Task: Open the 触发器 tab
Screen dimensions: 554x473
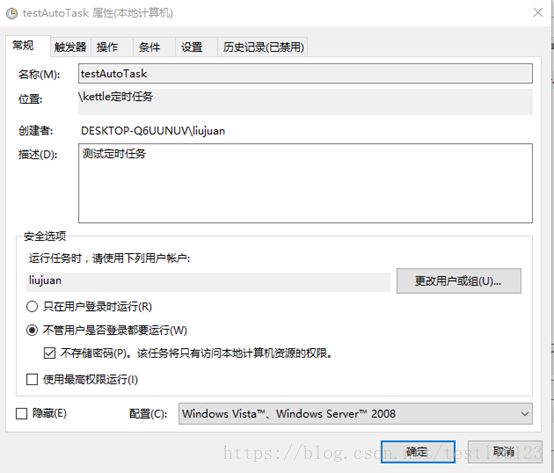Action: click(x=70, y=47)
